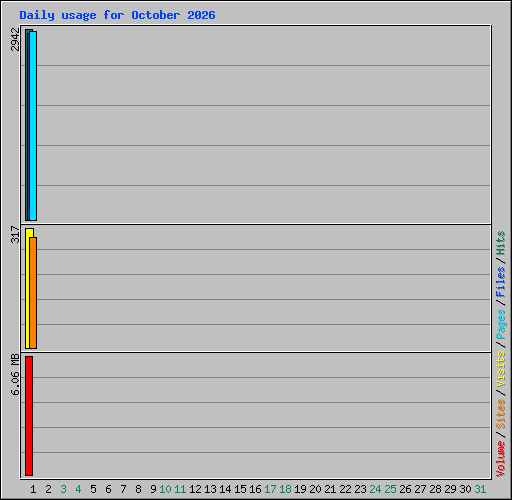Click day '12' on the x-axis
Screen dimensions: 512x500
pos(195,489)
